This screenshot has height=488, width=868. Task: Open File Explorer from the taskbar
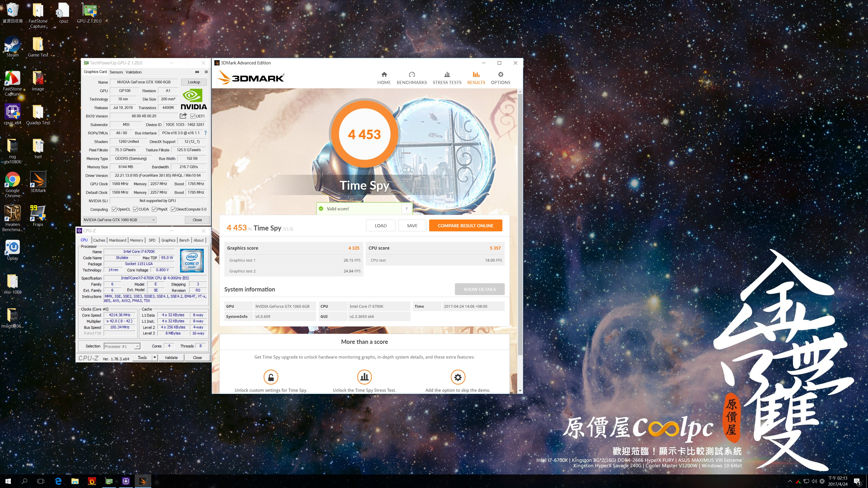75,481
